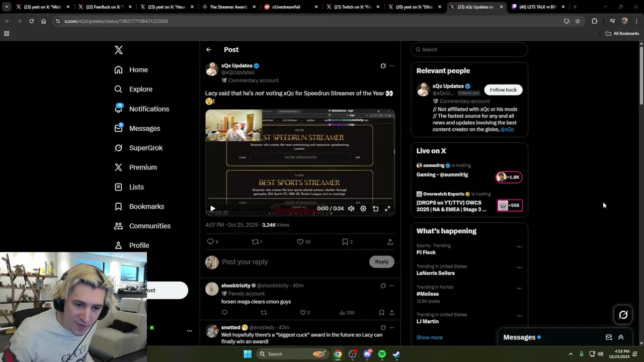
Task: Open All Bookmarks folder
Action: coord(622,34)
